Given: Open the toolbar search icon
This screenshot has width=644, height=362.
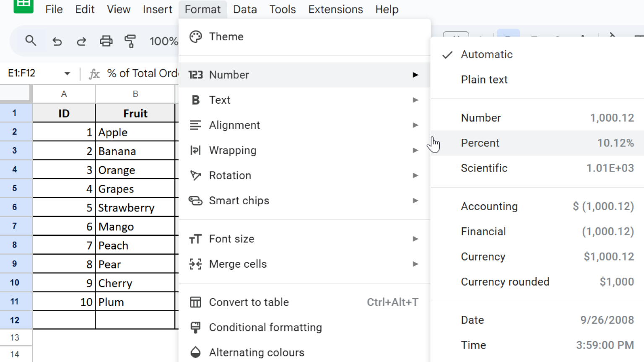Looking at the screenshot, I should pos(31,41).
